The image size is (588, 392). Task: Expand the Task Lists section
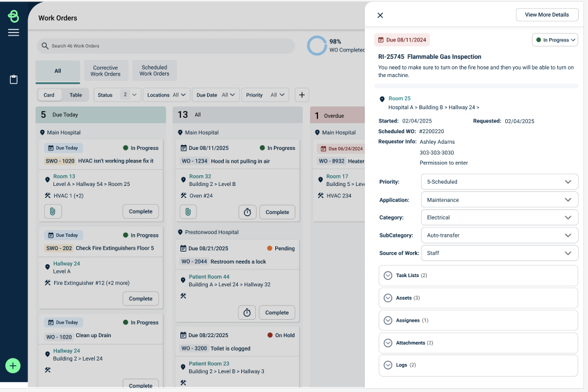click(x=478, y=276)
